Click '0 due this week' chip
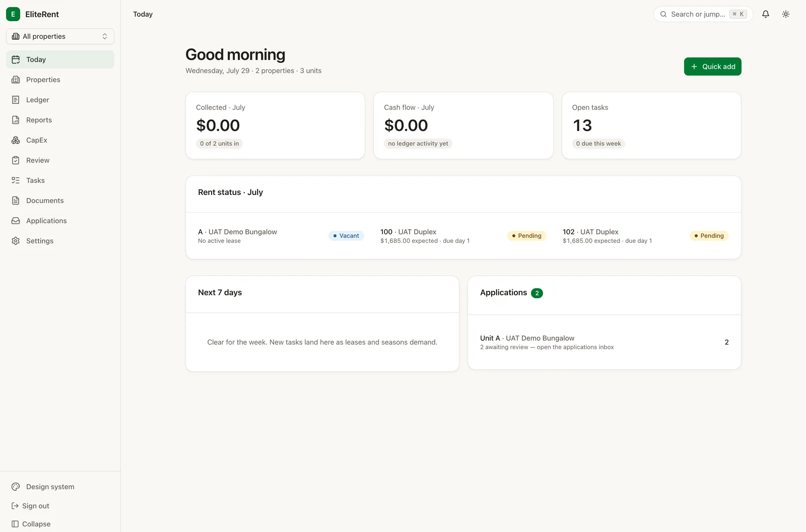Image resolution: width=806 pixels, height=532 pixels. pyautogui.click(x=598, y=144)
